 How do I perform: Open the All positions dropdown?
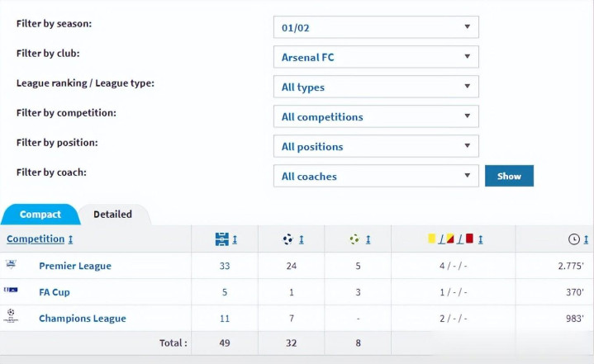[376, 146]
